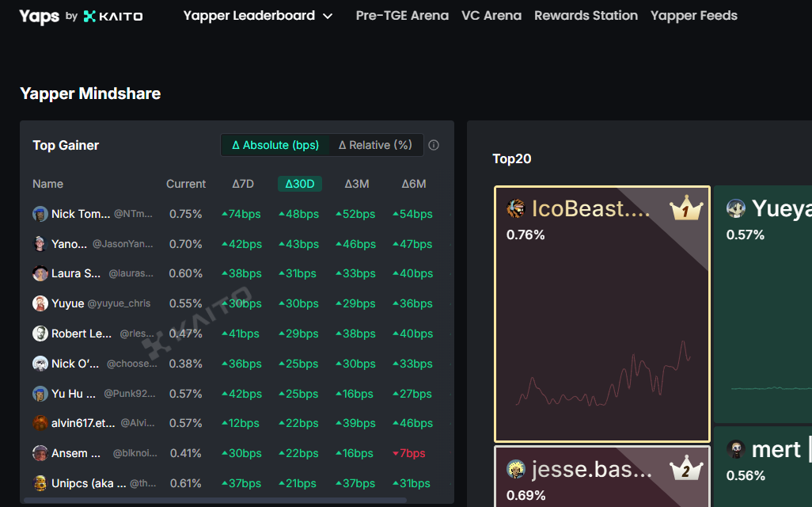The height and width of the screenshot is (507, 812).
Task: Click the horizontal scrollbar under the table
Action: (x=214, y=500)
